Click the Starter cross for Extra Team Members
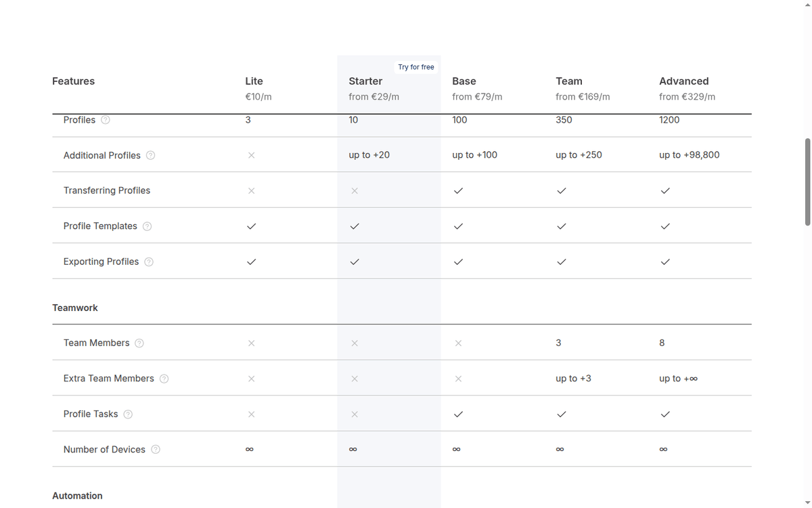812x508 pixels. click(355, 379)
